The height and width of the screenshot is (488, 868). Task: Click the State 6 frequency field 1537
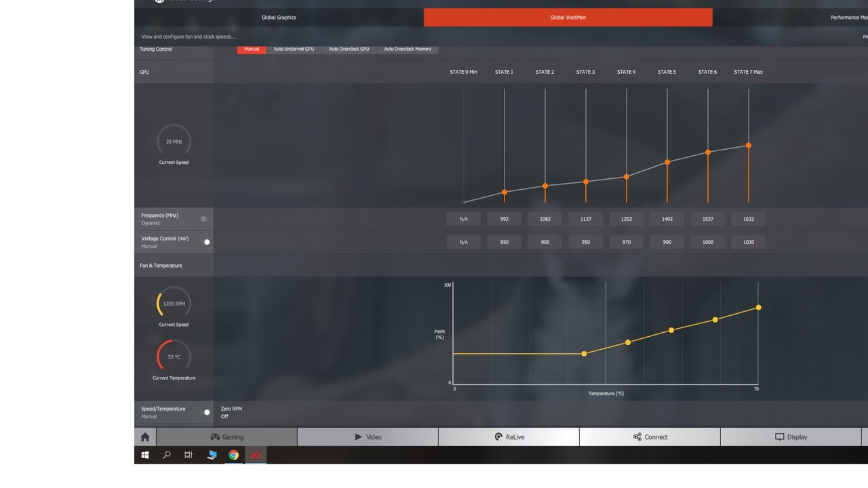pyautogui.click(x=708, y=219)
